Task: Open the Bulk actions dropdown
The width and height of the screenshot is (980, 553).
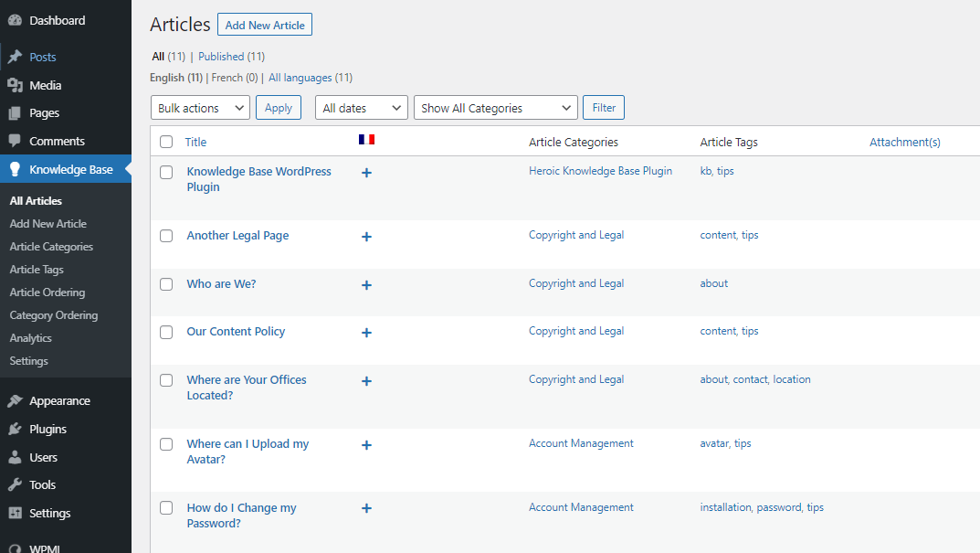Action: click(x=200, y=107)
